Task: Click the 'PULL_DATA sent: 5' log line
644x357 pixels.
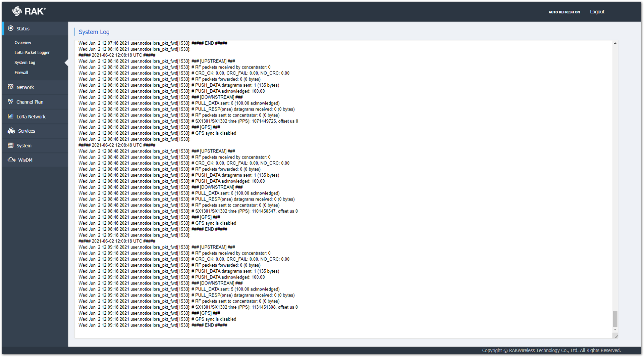Action: coord(179,289)
